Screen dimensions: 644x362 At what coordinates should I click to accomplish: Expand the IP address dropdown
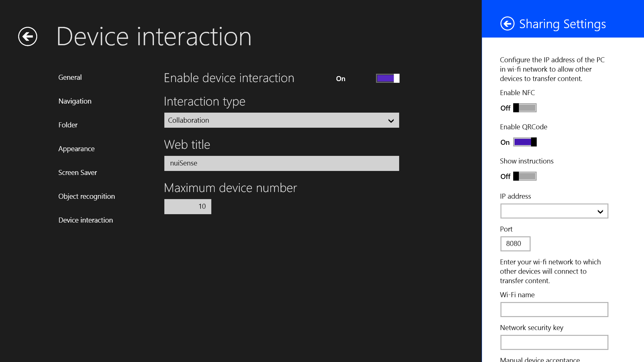point(554,211)
